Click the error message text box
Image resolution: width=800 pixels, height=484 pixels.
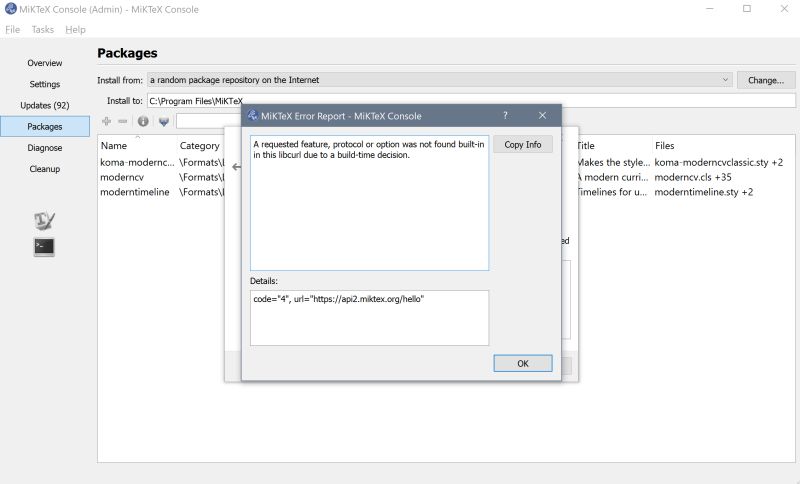[369, 203]
